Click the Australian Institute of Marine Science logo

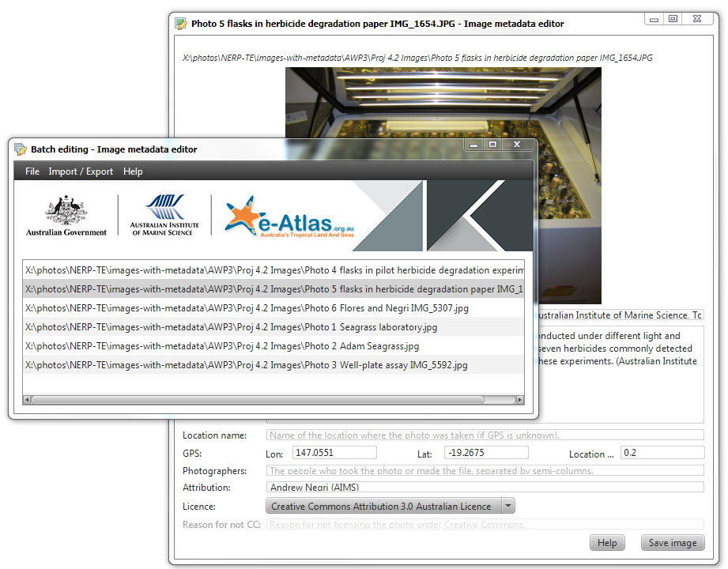pyautogui.click(x=164, y=216)
